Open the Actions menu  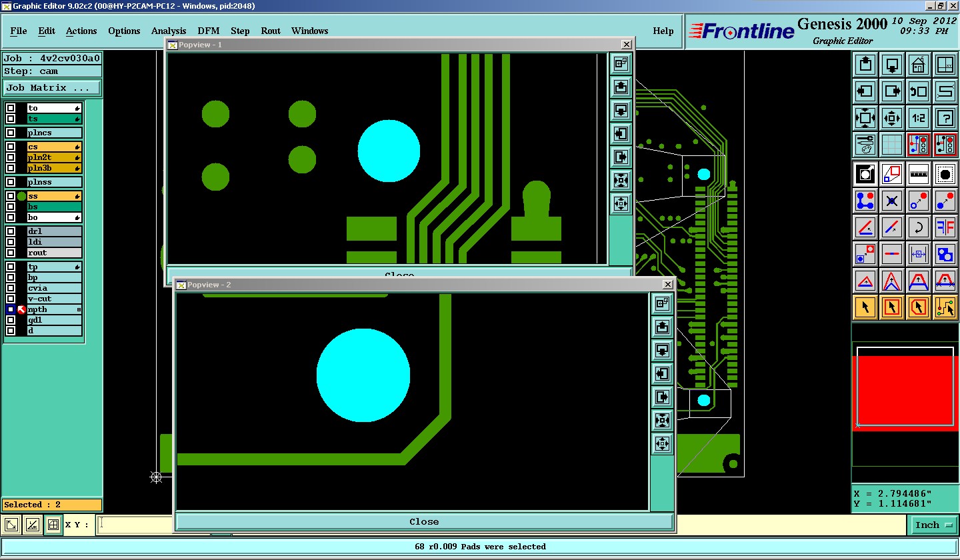81,31
